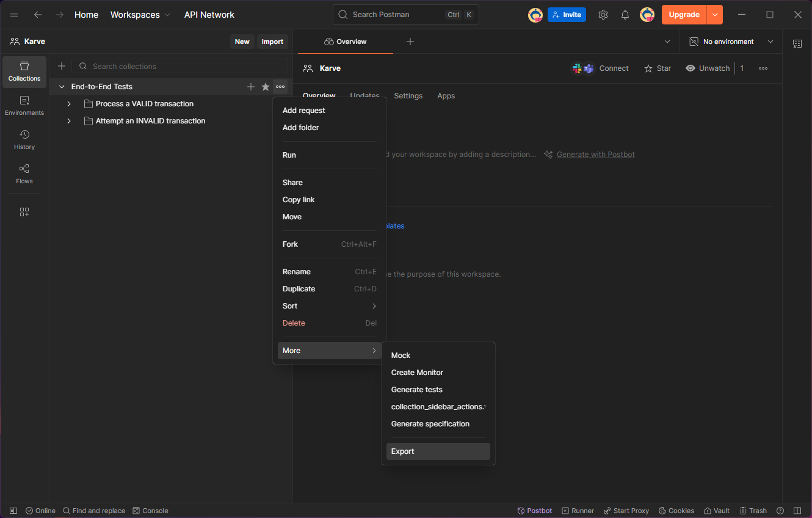This screenshot has height=518, width=812.
Task: Expand Process a VALID transaction folder
Action: pyautogui.click(x=69, y=104)
